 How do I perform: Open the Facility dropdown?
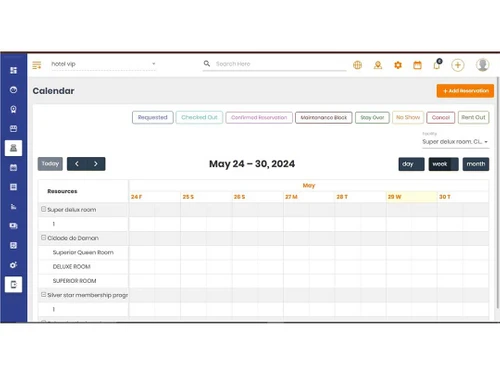coord(455,142)
